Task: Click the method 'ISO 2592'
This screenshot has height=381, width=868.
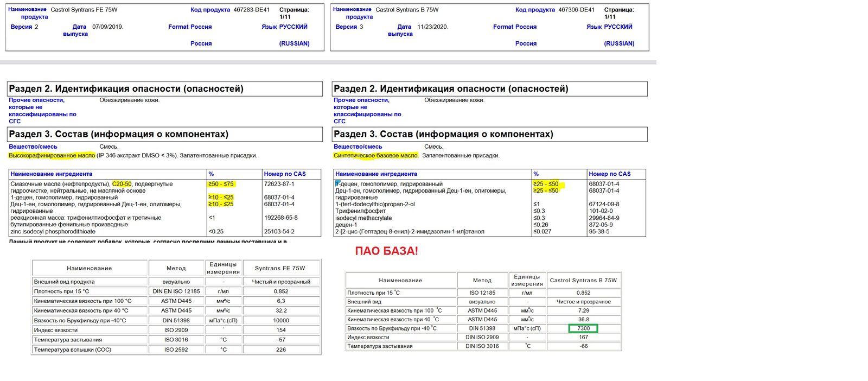Action: pyautogui.click(x=176, y=350)
